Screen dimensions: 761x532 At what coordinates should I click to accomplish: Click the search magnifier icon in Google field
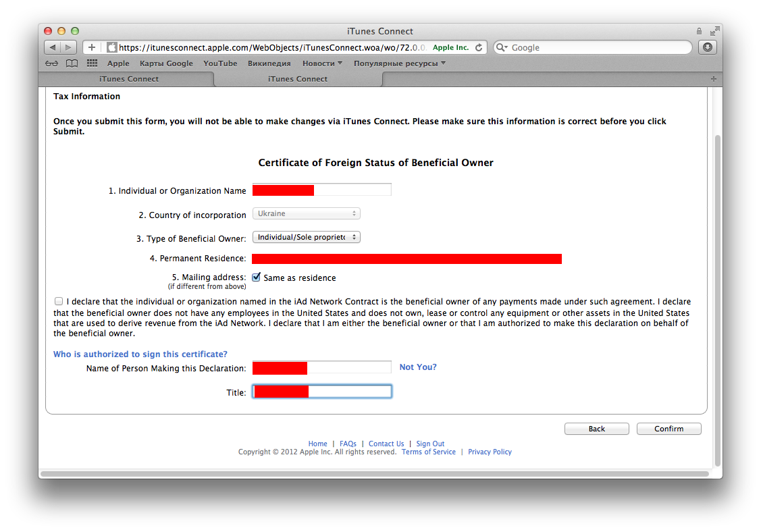point(501,47)
